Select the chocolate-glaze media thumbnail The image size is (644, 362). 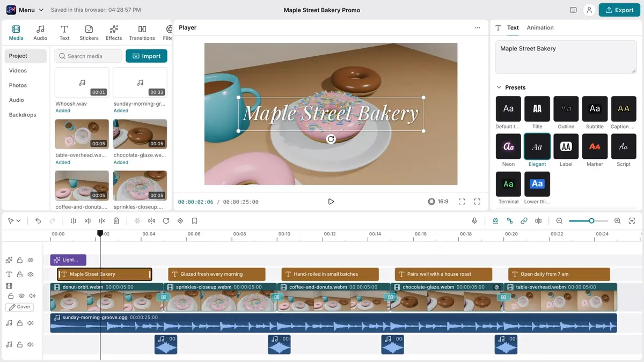pos(140,134)
